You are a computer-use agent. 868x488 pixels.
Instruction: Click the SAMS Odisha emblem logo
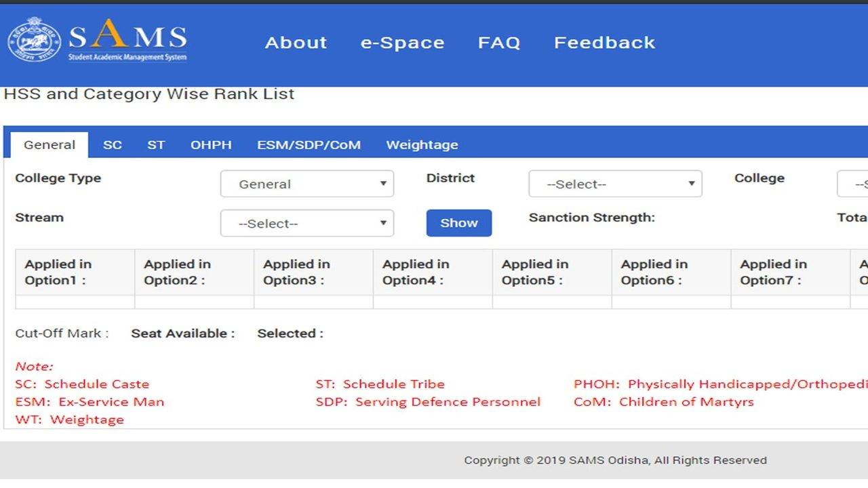pyautogui.click(x=34, y=41)
